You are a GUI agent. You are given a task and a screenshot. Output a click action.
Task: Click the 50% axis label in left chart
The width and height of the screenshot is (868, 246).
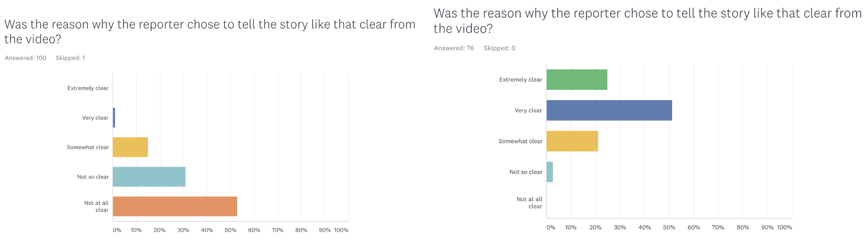[x=230, y=230]
